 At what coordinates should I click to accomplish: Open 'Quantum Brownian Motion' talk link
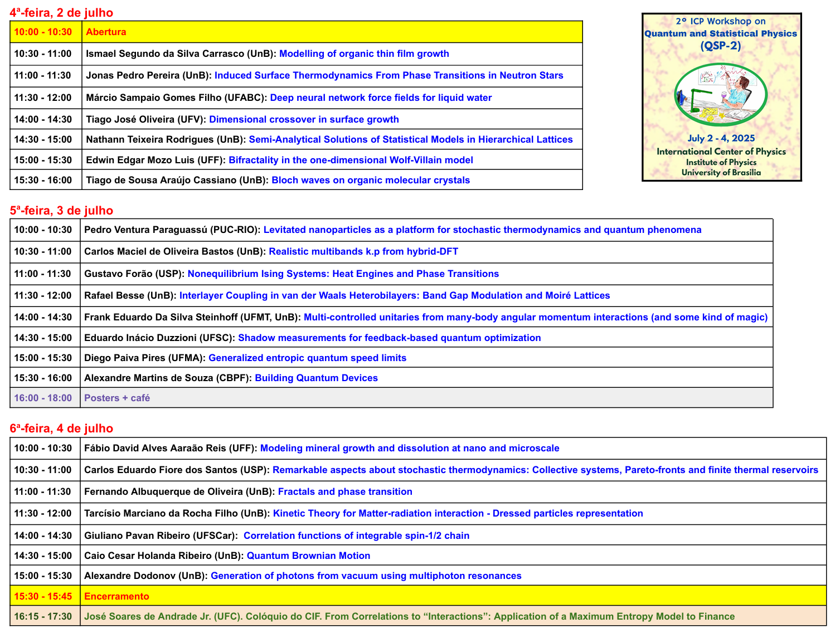pos(308,556)
